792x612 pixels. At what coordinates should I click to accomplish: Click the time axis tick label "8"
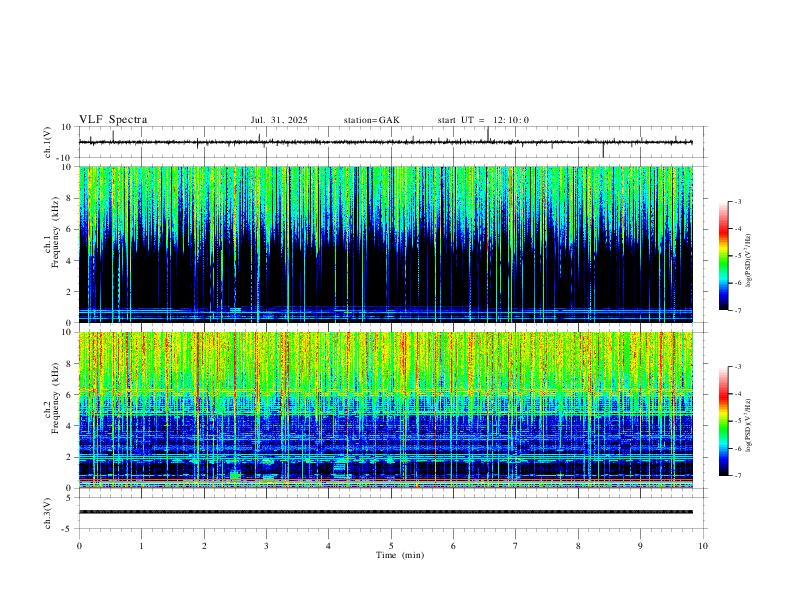click(578, 546)
